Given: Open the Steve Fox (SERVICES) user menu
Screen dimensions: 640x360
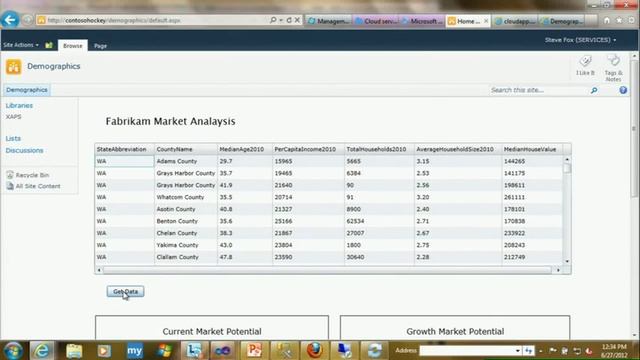Looking at the screenshot, I should (x=580, y=40).
